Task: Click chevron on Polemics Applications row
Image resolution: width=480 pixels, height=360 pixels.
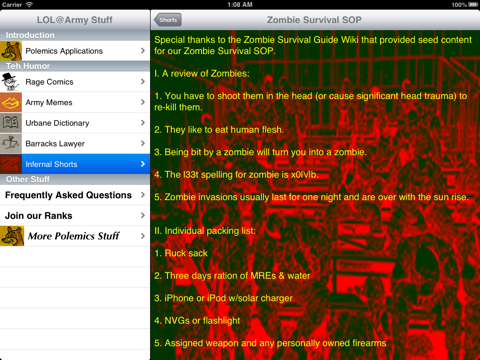Action: pos(143,51)
